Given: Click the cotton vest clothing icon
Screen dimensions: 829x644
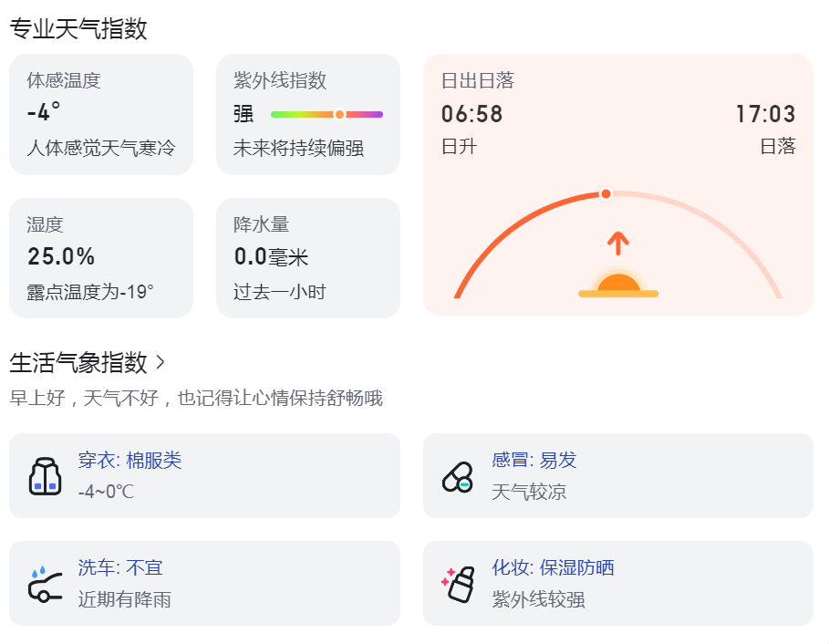Looking at the screenshot, I should pos(45,476).
